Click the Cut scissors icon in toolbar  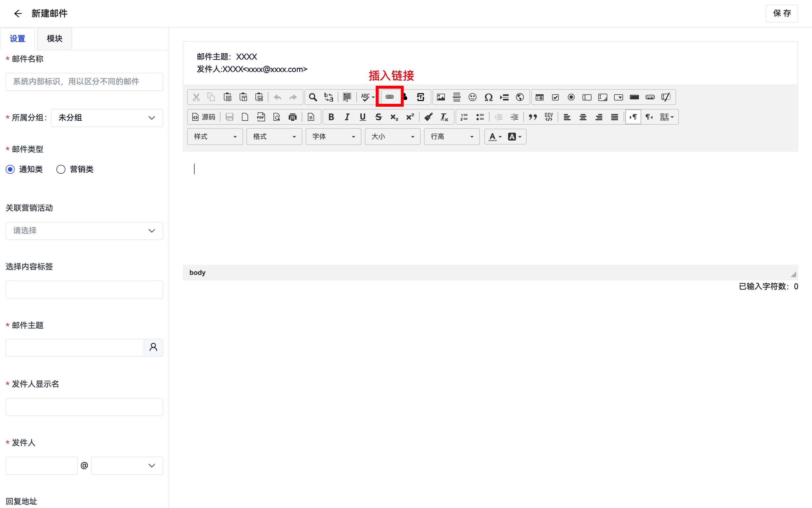(x=196, y=97)
